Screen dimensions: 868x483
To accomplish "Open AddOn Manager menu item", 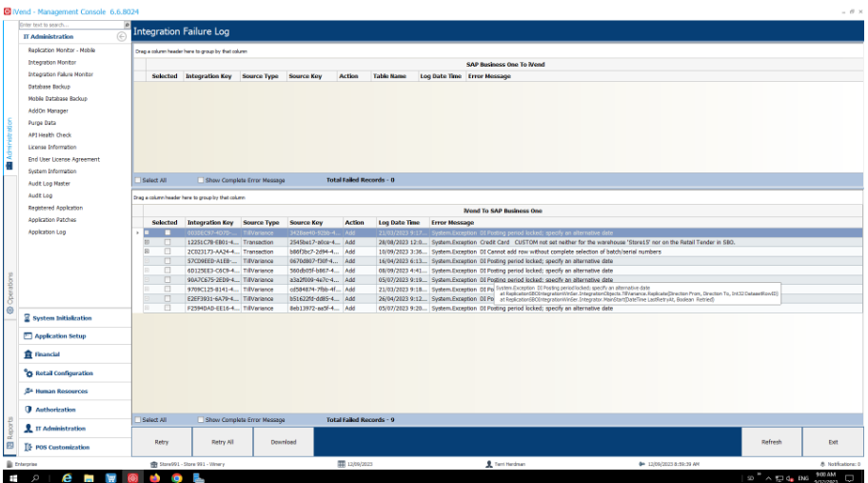I will pyautogui.click(x=49, y=111).
